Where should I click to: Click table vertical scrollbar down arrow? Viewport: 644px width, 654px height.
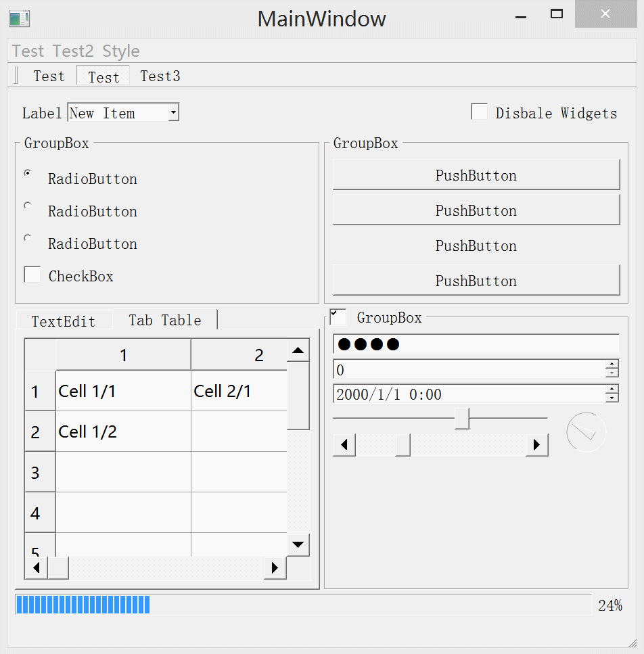coord(298,544)
